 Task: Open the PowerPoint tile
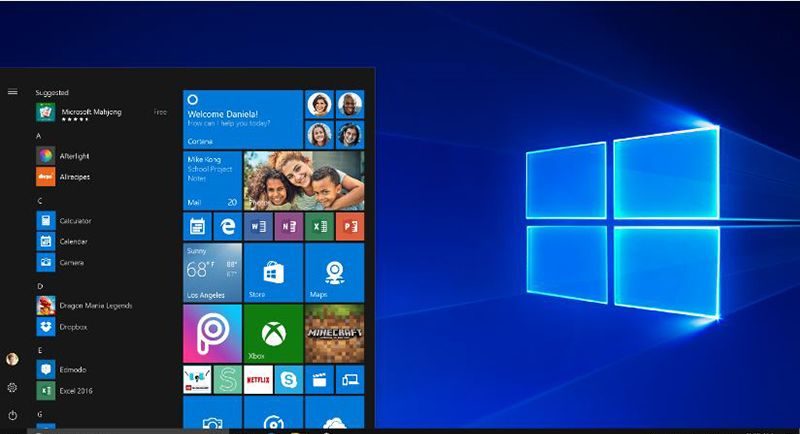coord(350,225)
